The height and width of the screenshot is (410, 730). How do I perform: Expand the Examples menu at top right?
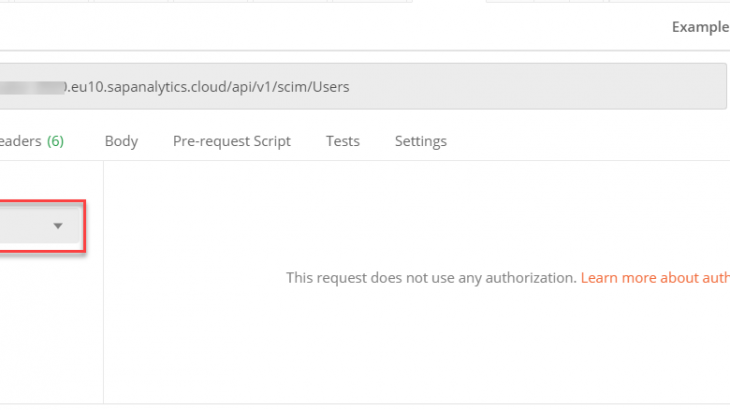[x=700, y=27]
